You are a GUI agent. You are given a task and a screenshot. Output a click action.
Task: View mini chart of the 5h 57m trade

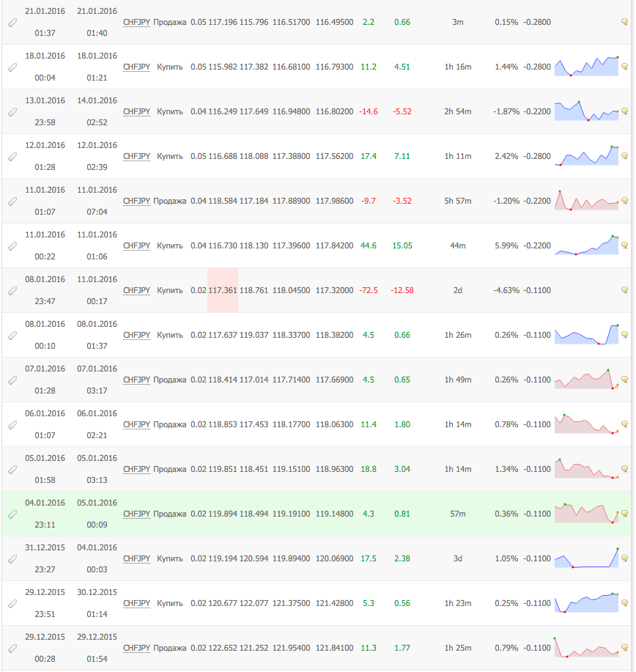586,200
